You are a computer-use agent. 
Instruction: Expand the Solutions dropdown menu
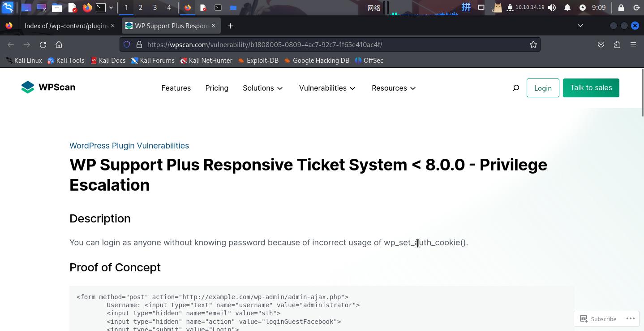[x=263, y=88]
